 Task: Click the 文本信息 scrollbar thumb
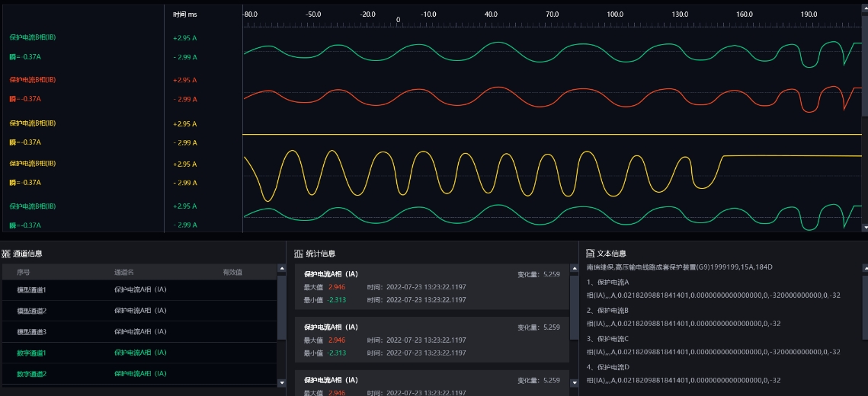click(x=865, y=308)
